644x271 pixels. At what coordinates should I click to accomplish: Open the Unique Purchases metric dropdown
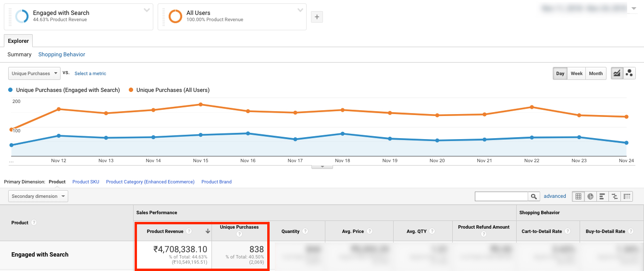(34, 74)
